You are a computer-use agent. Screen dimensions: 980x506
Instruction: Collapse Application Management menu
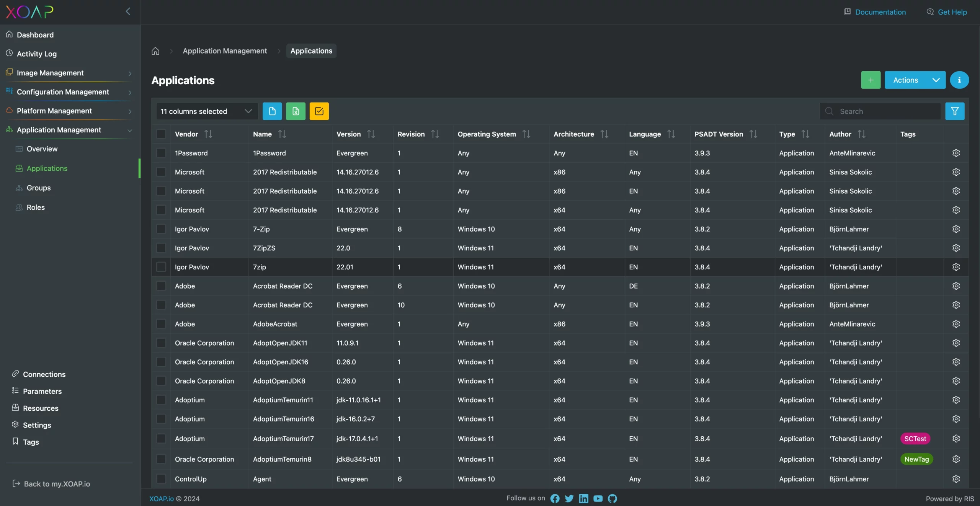(69, 130)
